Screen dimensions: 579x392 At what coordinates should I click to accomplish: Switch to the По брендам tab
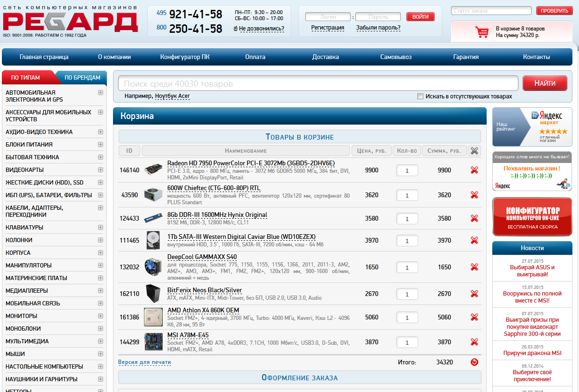tap(82, 77)
